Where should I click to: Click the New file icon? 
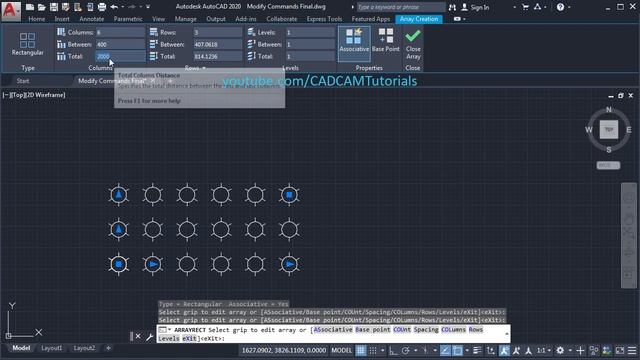click(30, 7)
